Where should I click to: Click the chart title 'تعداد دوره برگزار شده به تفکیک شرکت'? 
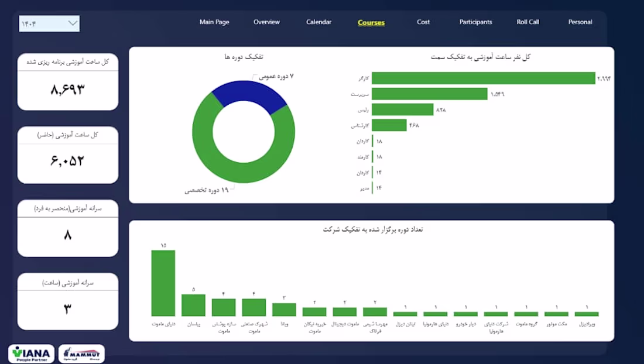click(x=372, y=229)
